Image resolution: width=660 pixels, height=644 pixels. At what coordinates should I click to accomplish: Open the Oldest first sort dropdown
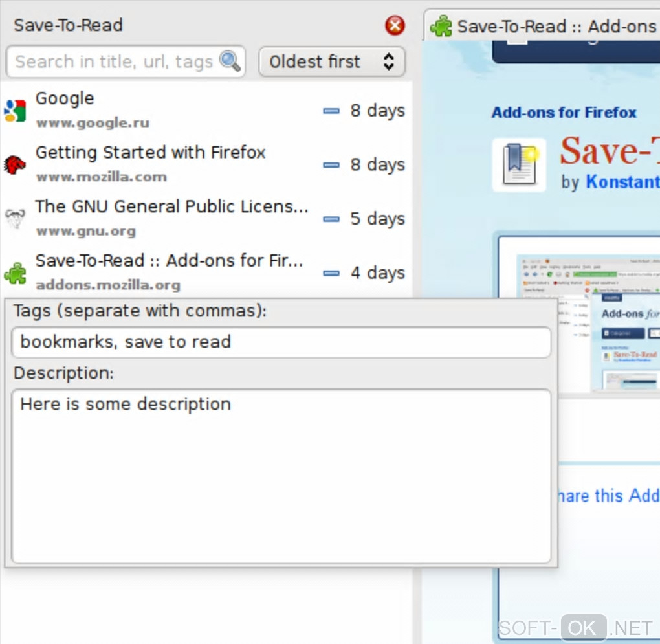(332, 61)
